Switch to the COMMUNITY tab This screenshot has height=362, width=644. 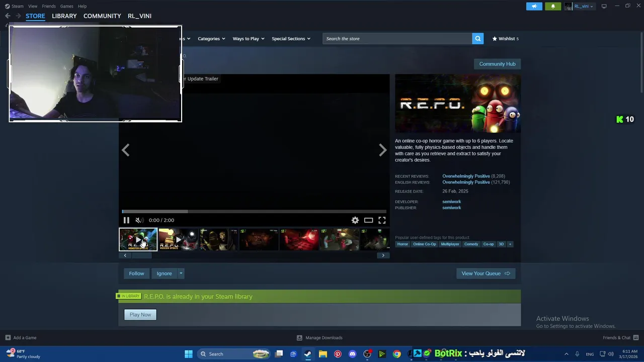102,16
